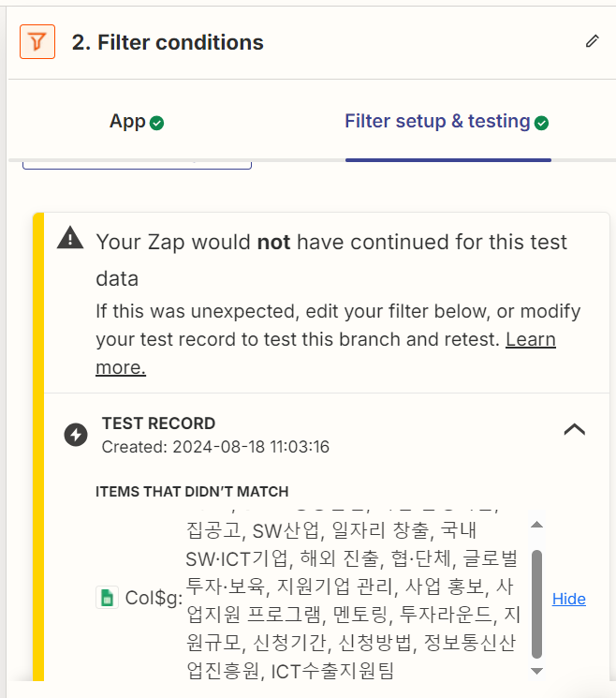Switch to the App tab
The width and height of the screenshot is (616, 698).
tap(137, 122)
